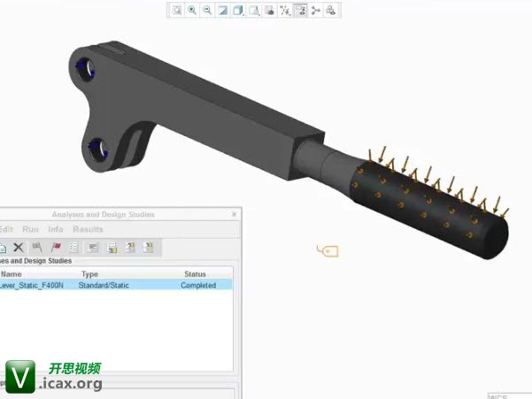Delete the study with the X icon
Image resolution: width=532 pixels, height=399 pixels.
tap(19, 248)
